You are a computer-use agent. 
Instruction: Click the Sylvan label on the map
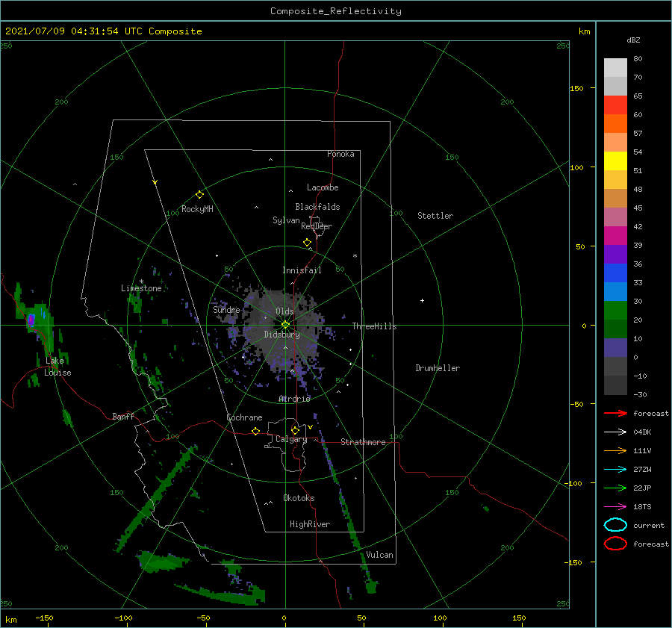click(x=286, y=220)
